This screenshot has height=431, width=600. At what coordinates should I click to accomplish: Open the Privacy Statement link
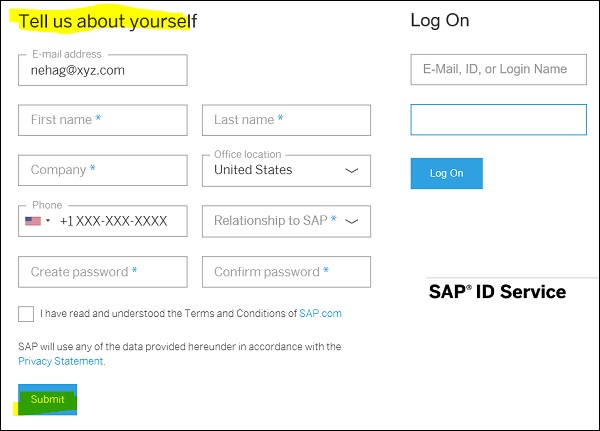[61, 361]
